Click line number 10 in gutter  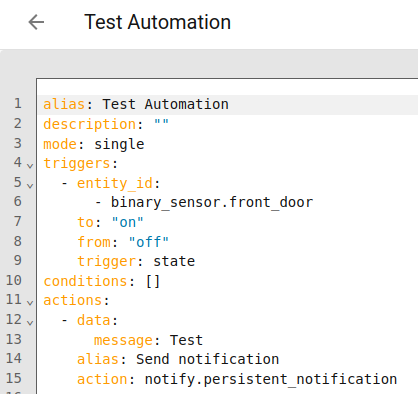click(x=14, y=280)
